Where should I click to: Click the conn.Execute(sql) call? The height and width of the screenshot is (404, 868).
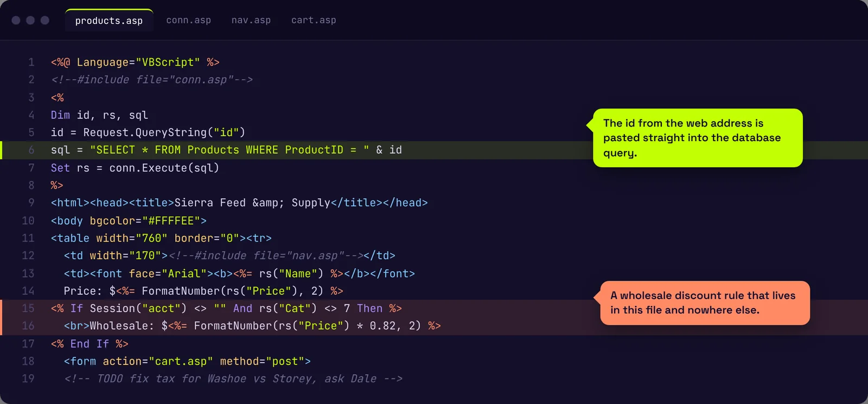164,168
